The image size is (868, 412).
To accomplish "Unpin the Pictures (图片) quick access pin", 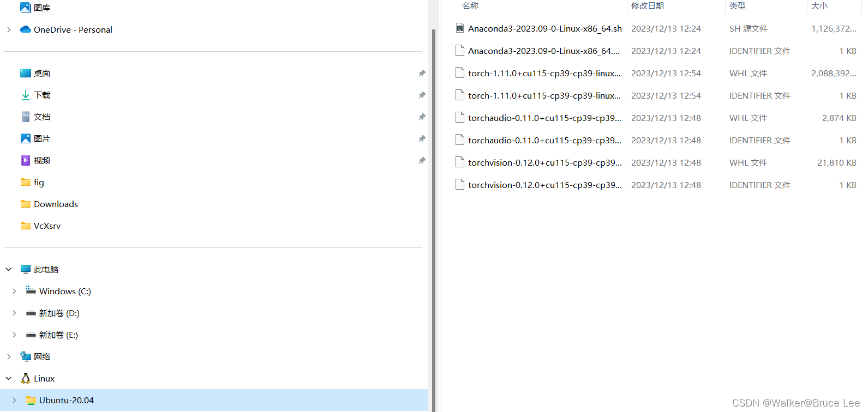I will pos(422,138).
